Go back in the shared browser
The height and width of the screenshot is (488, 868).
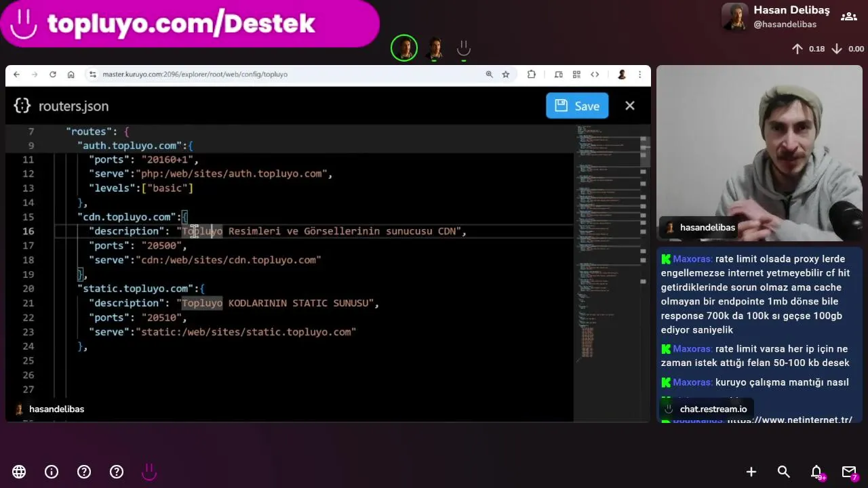(x=17, y=75)
